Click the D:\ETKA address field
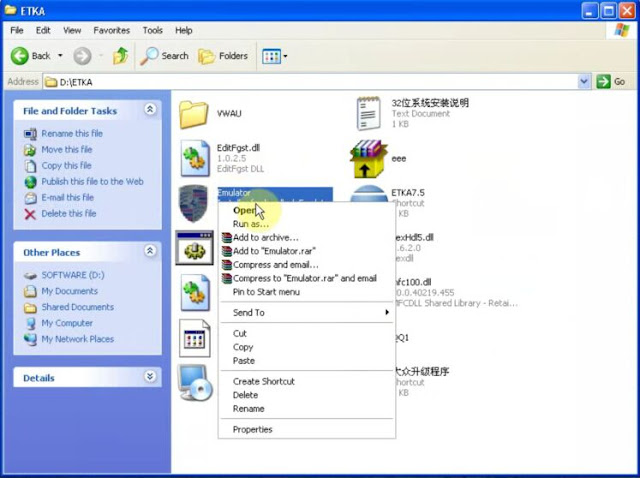This screenshot has width=640, height=478. click(x=310, y=82)
